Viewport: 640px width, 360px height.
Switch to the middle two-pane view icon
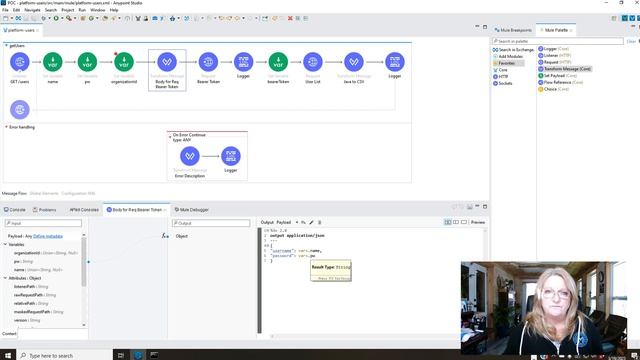456,222
